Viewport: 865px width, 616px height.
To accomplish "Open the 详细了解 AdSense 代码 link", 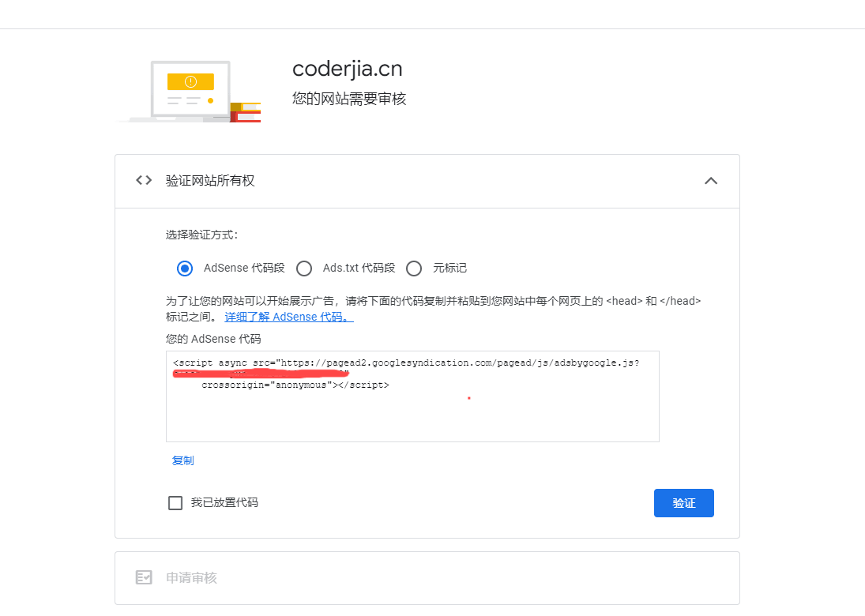I will click(289, 317).
